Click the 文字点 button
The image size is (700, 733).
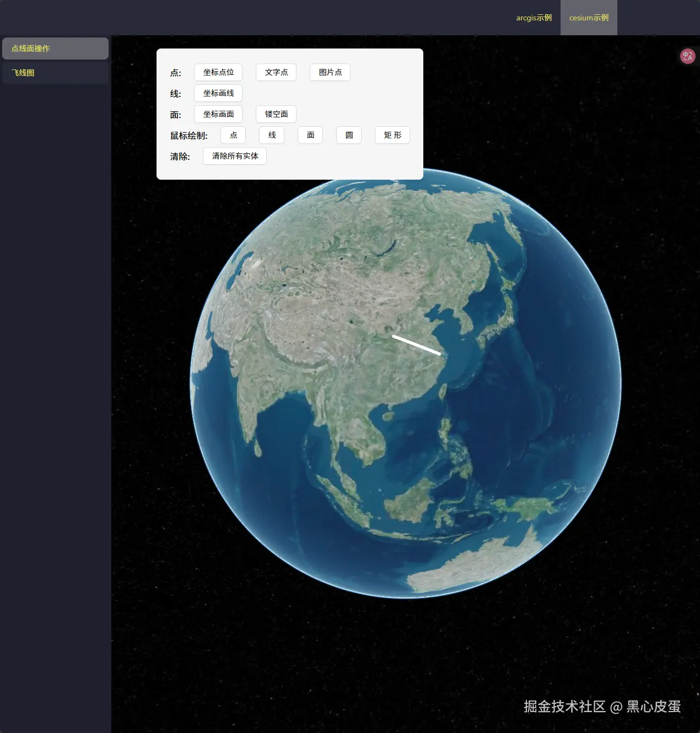click(276, 72)
